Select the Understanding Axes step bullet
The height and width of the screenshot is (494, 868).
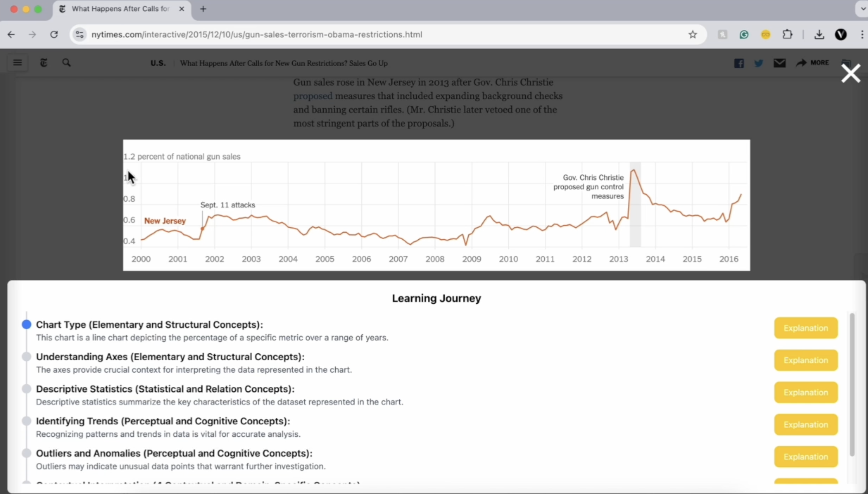click(26, 357)
